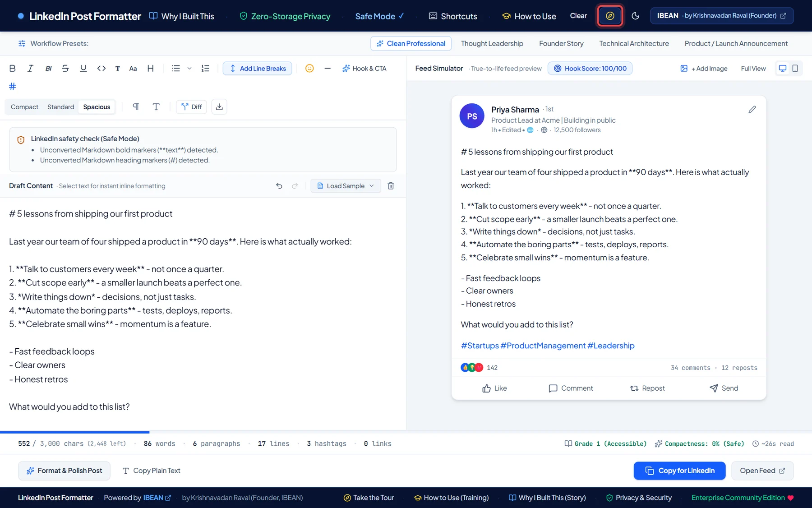Apply underline formatting
This screenshot has width=812, height=508.
pyautogui.click(x=83, y=69)
